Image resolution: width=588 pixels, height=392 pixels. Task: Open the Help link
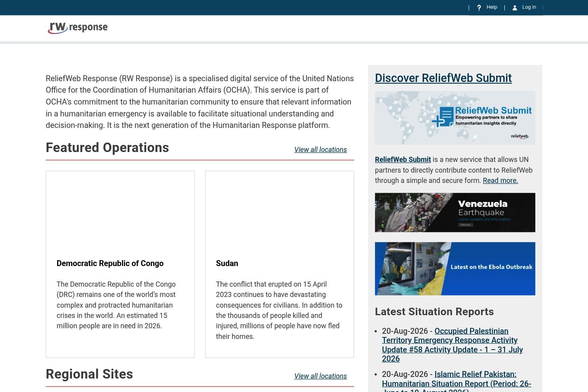492,7
